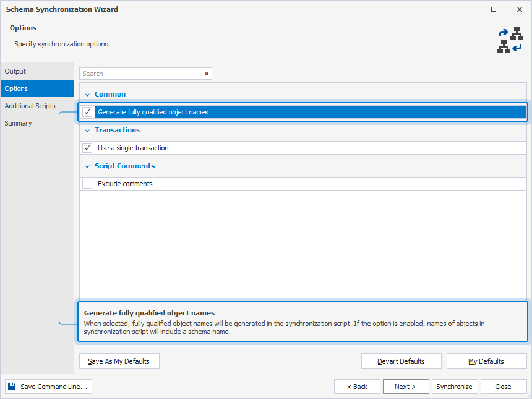Viewport: 532px width, 399px height.
Task: Click the Close button at the bottom
Action: tap(504, 387)
